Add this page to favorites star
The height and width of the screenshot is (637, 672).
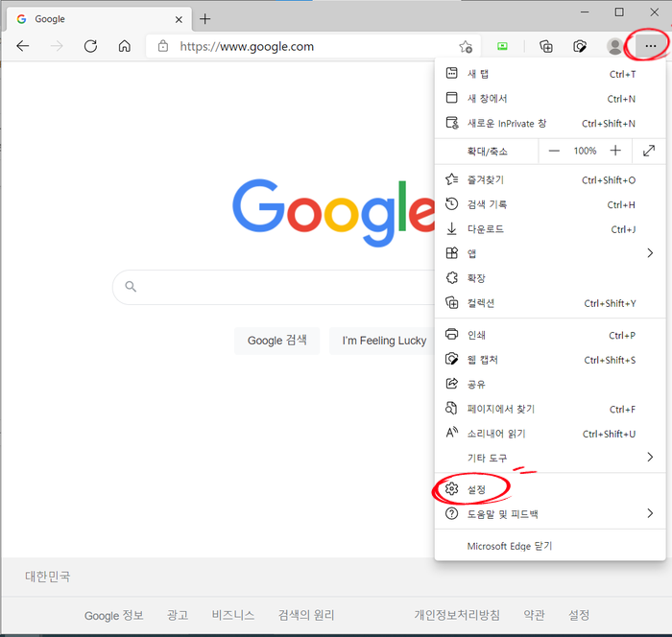point(466,46)
